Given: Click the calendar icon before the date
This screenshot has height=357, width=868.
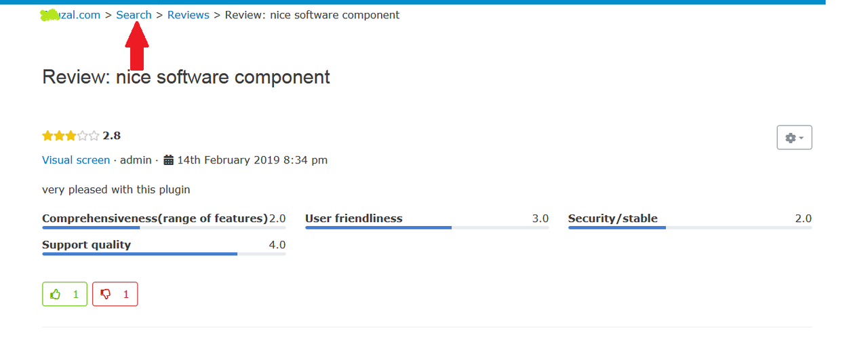Looking at the screenshot, I should point(169,160).
